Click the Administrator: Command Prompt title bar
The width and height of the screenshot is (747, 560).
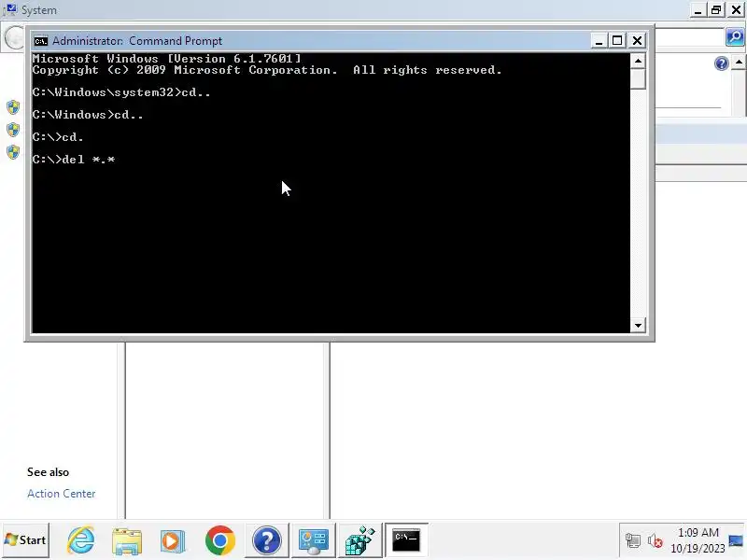pos(310,41)
